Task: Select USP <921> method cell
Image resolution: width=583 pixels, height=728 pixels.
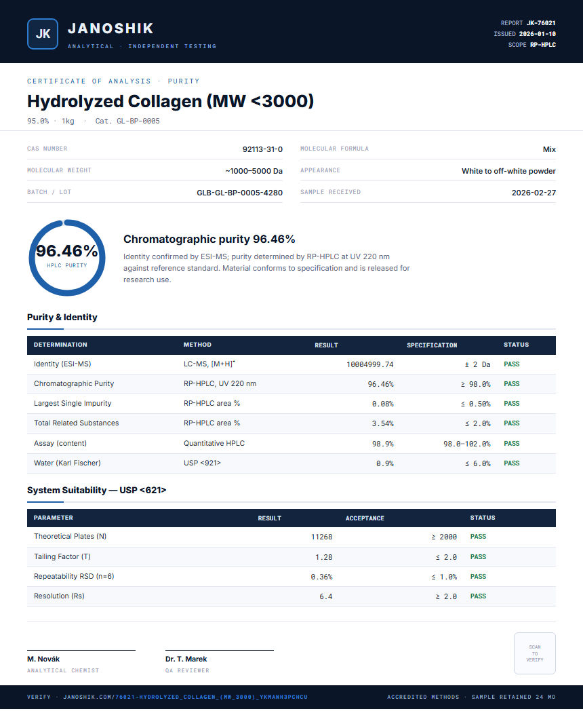Action: point(202,463)
